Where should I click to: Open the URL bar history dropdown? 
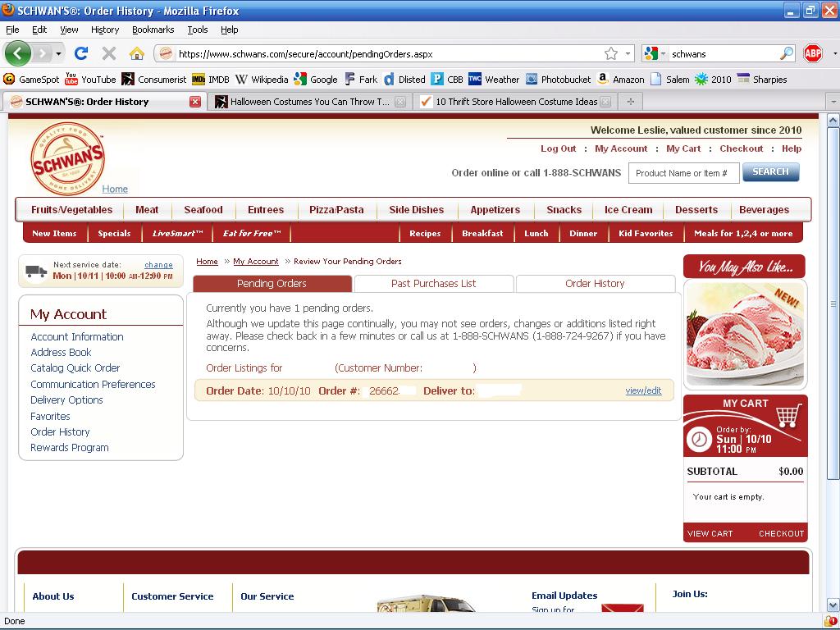tap(628, 53)
